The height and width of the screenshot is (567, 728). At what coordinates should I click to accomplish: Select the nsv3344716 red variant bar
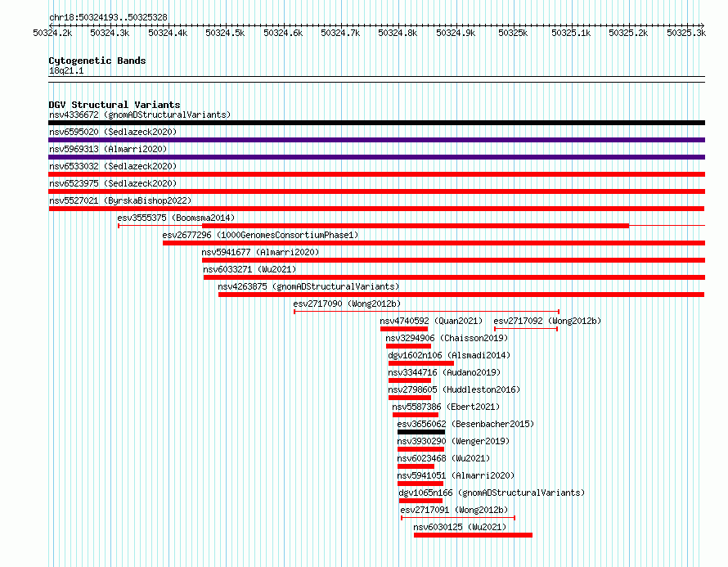410,380
